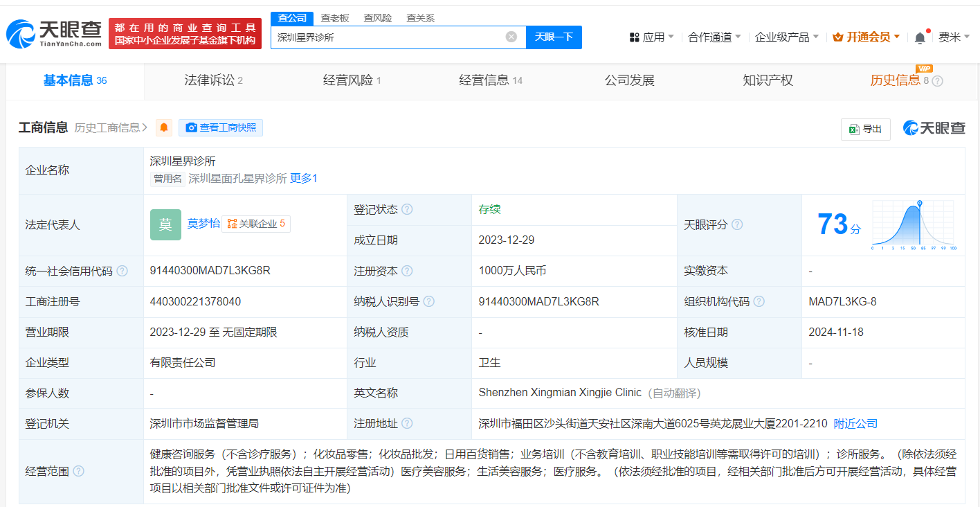Click help icon next to 天眼评分
The width and height of the screenshot is (980, 507).
[737, 224]
